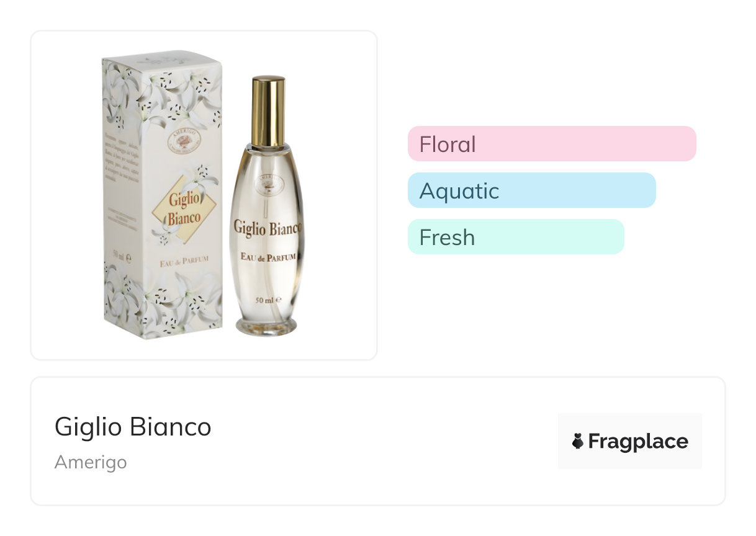Click the Giglio Bianco product title
Viewport: 756px width, 536px height.
(x=133, y=427)
